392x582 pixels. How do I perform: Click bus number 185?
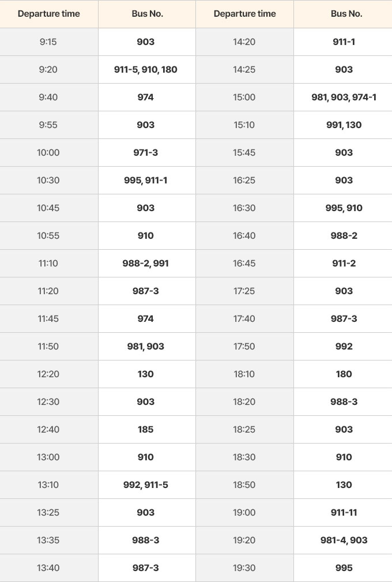pyautogui.click(x=146, y=430)
